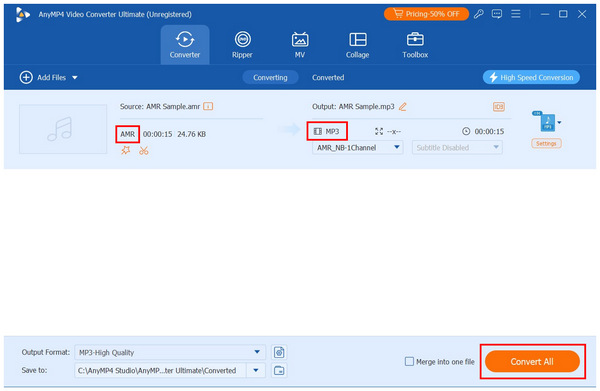600x391 pixels.
Task: Open the Output Format MP3-High Quality dropdown
Action: pyautogui.click(x=170, y=352)
